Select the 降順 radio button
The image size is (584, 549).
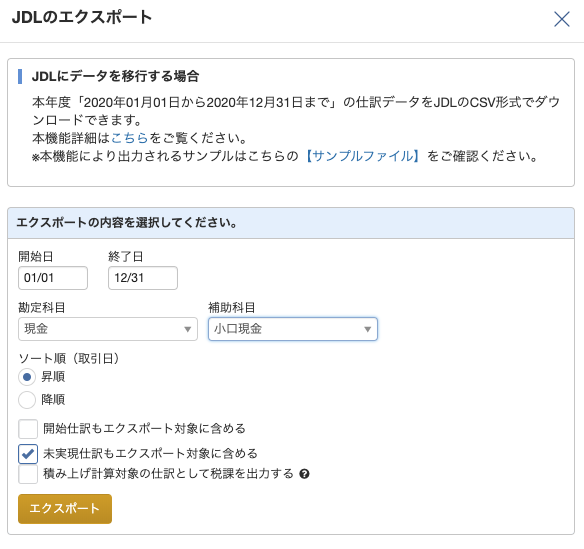(27, 400)
